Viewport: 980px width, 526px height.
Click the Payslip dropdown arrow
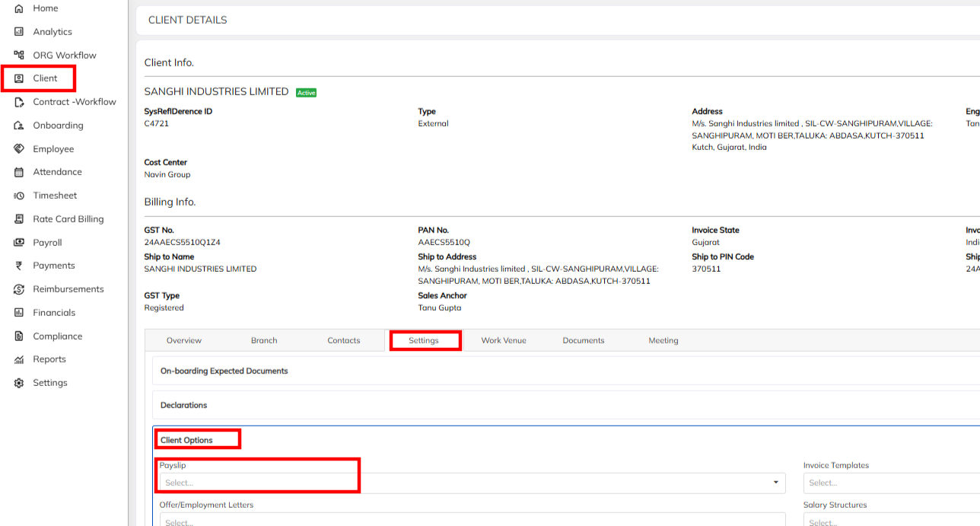(x=776, y=483)
